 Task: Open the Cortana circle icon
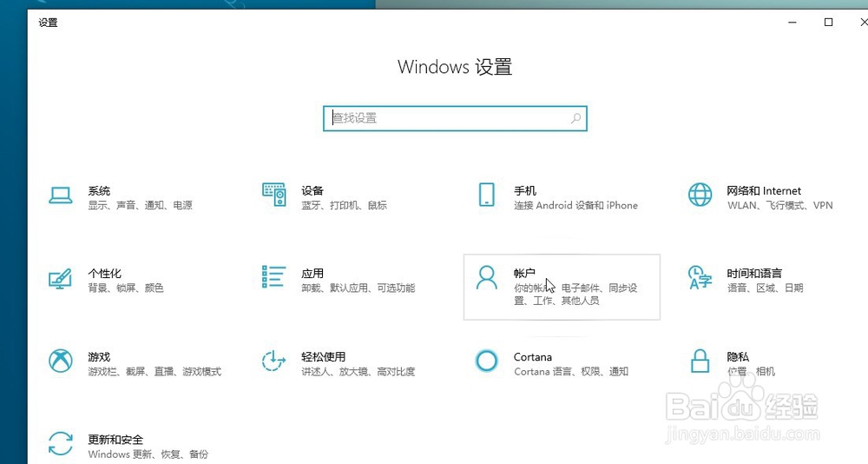click(x=487, y=361)
